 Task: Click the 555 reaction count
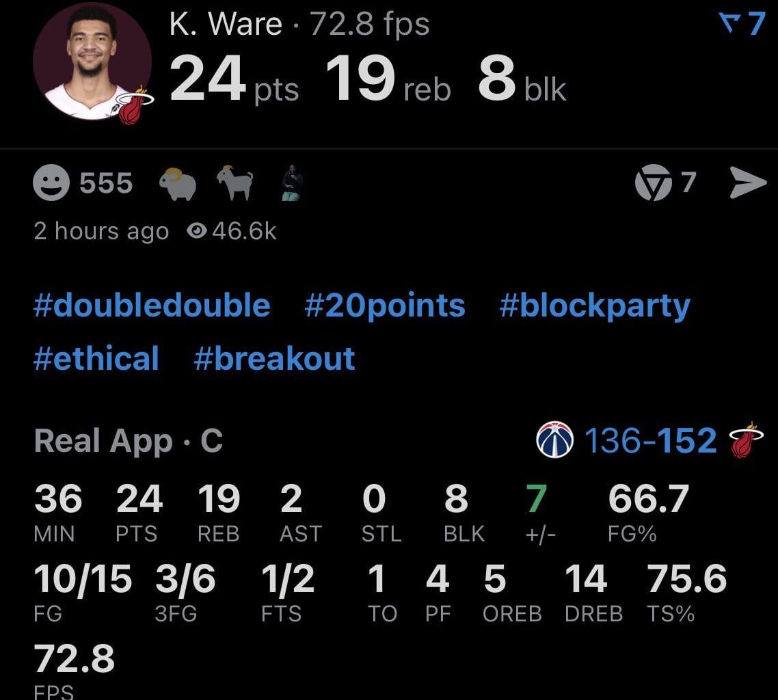(106, 182)
